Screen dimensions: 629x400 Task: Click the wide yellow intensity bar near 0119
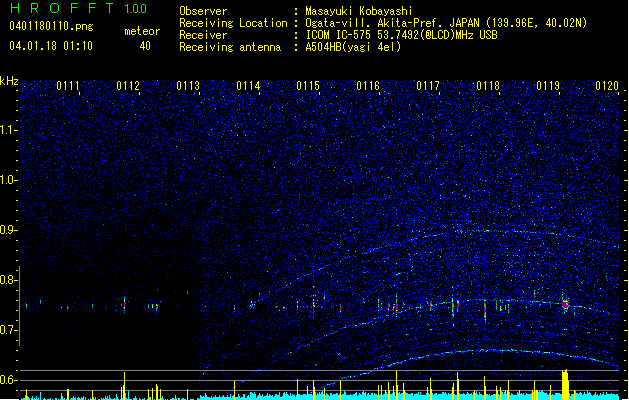565,384
